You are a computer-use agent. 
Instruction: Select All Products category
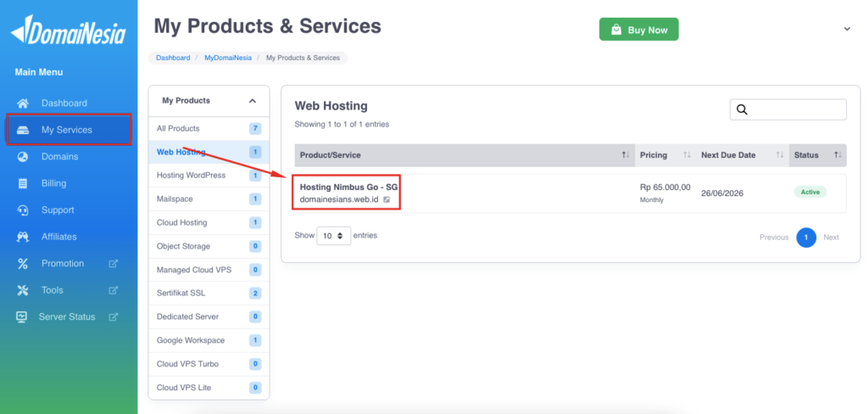(x=209, y=129)
